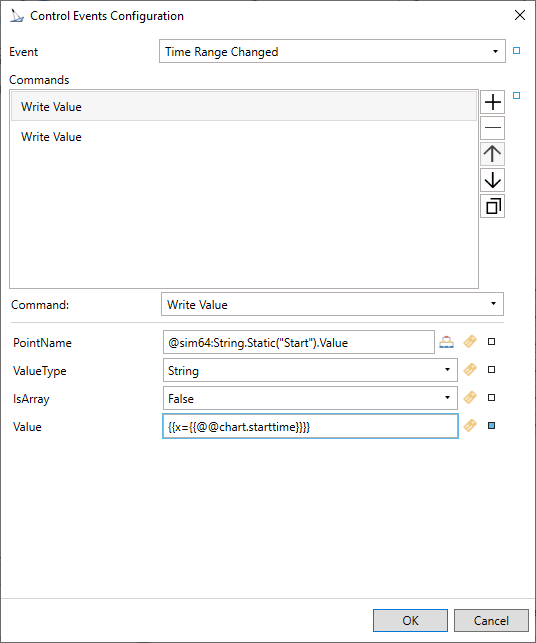This screenshot has width=536, height=643.
Task: Open the Event dropdown showing Time Range Changed
Action: click(x=332, y=51)
